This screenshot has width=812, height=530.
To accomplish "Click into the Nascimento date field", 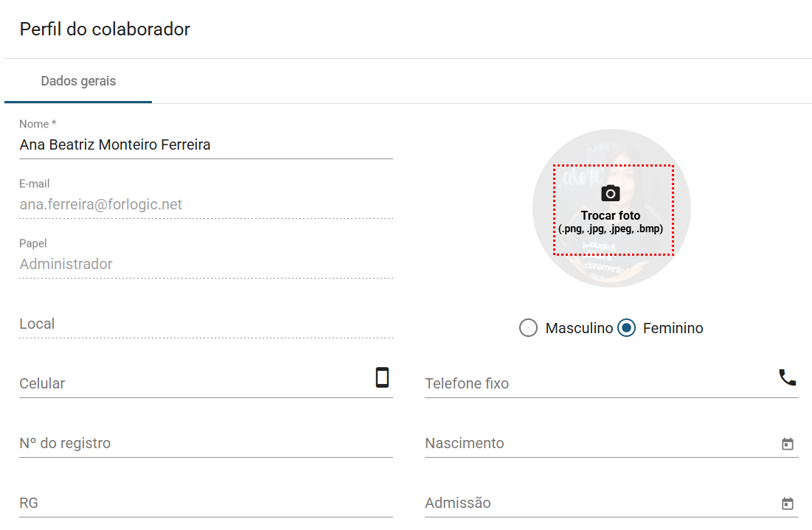I will [x=597, y=444].
